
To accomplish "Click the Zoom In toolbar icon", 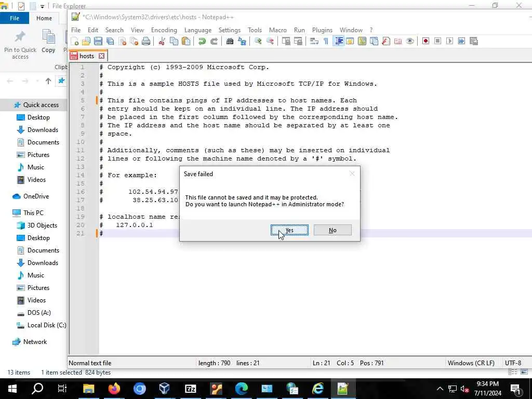I will pyautogui.click(x=258, y=42).
